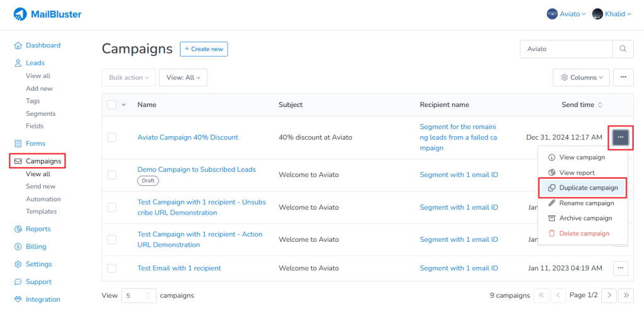Expand the Columns dropdown
This screenshot has width=644, height=318.
coord(581,77)
